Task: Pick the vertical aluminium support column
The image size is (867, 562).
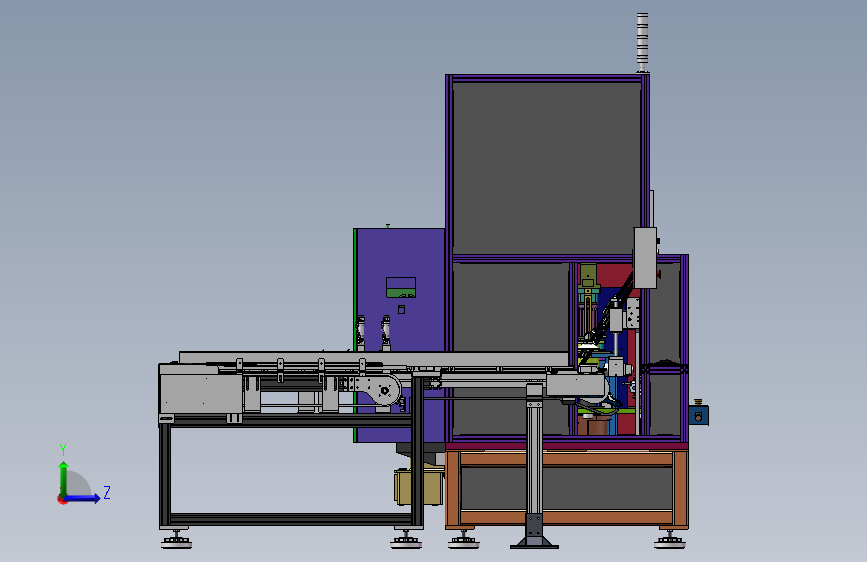Action: [534, 448]
